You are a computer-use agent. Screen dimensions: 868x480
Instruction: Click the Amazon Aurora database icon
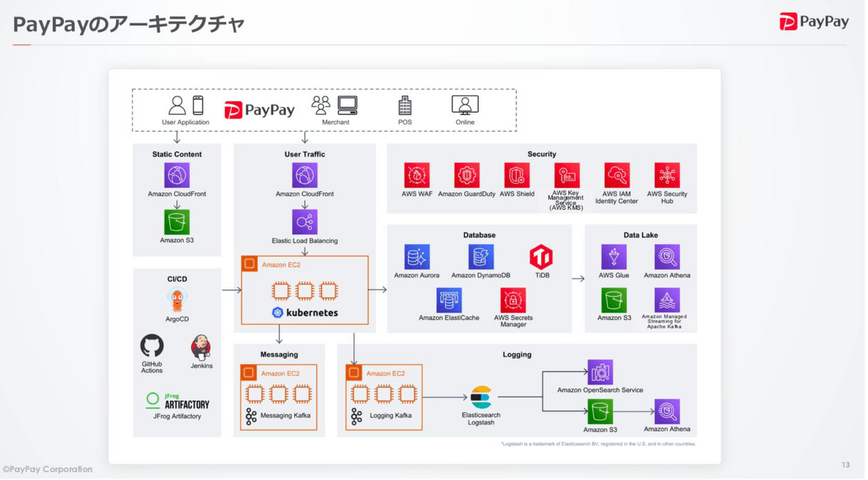point(416,257)
